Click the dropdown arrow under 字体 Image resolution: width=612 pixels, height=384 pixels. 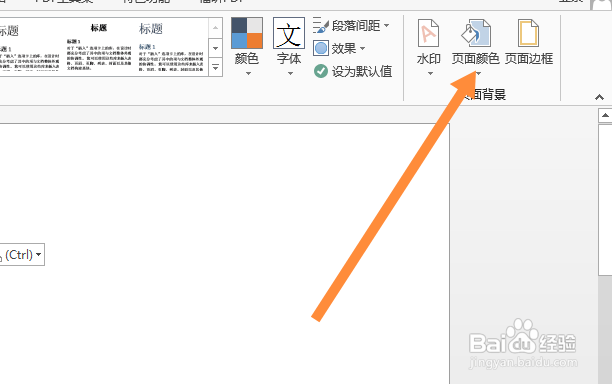pyautogui.click(x=290, y=73)
